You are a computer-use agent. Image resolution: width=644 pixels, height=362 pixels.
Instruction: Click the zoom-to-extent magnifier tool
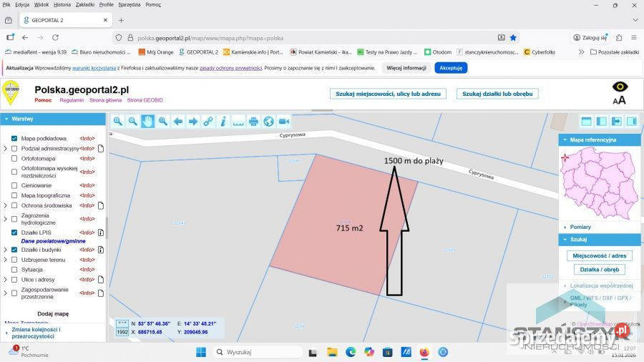pos(163,121)
